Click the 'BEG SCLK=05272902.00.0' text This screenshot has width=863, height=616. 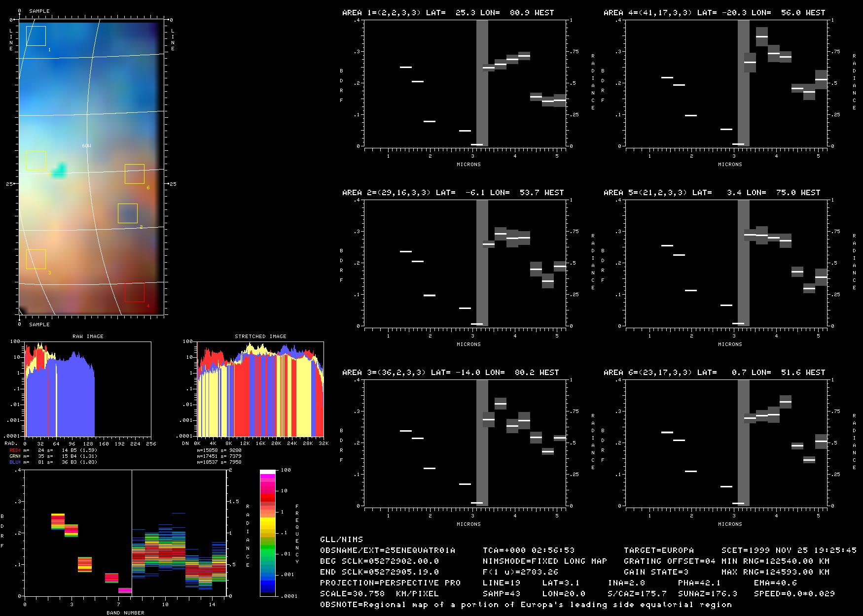point(380,561)
